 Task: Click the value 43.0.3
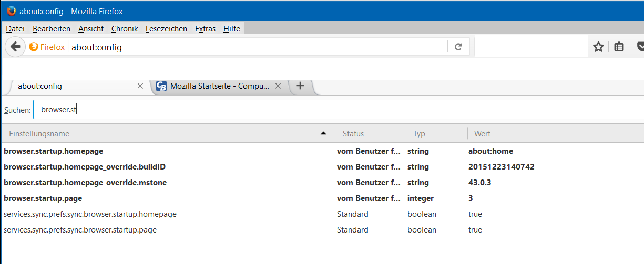(480, 183)
